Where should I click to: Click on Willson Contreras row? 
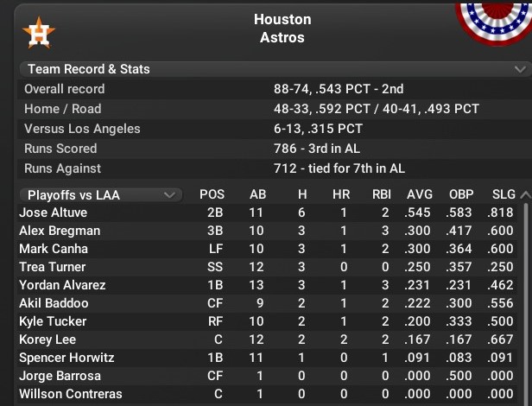70,394
